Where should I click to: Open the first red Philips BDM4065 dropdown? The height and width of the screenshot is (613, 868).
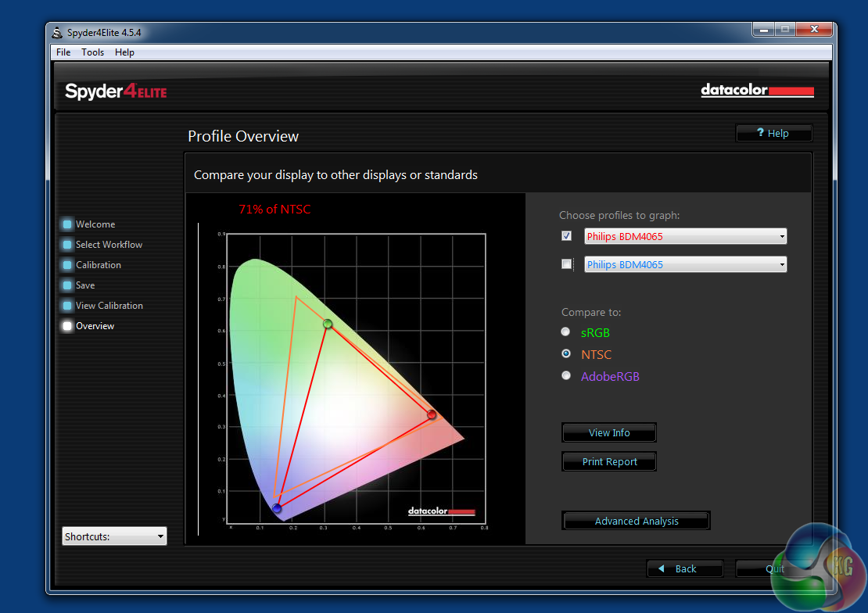pos(685,236)
